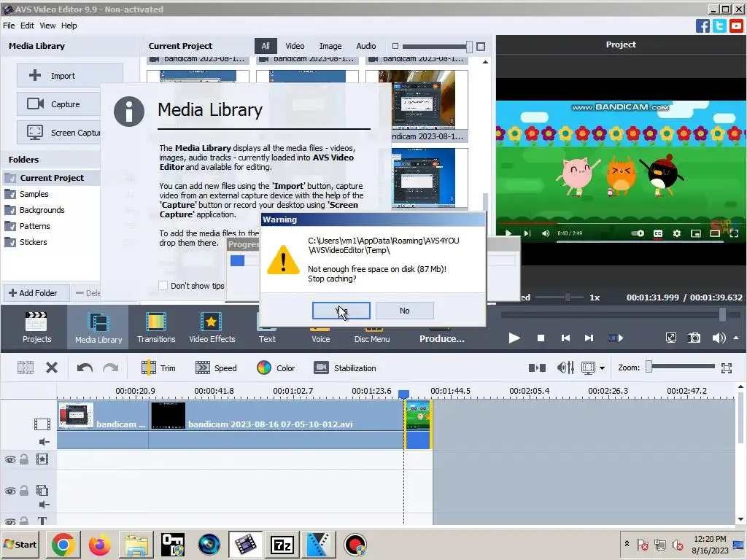Click the Speed tool
747x560 pixels.
pos(216,368)
